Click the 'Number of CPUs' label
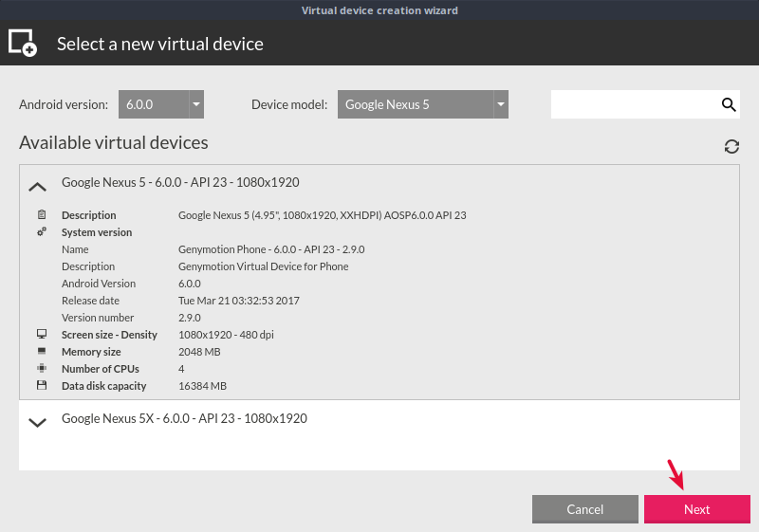 [x=101, y=369]
